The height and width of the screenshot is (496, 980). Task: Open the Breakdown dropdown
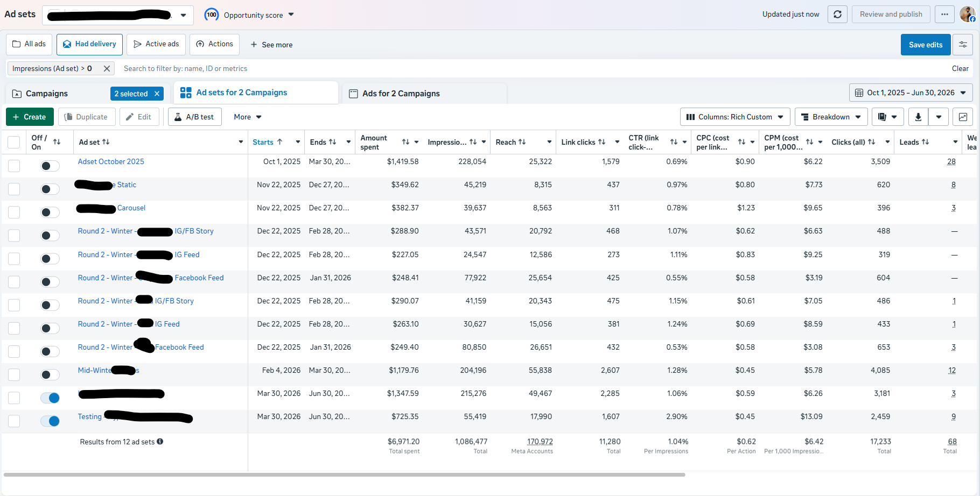[831, 117]
